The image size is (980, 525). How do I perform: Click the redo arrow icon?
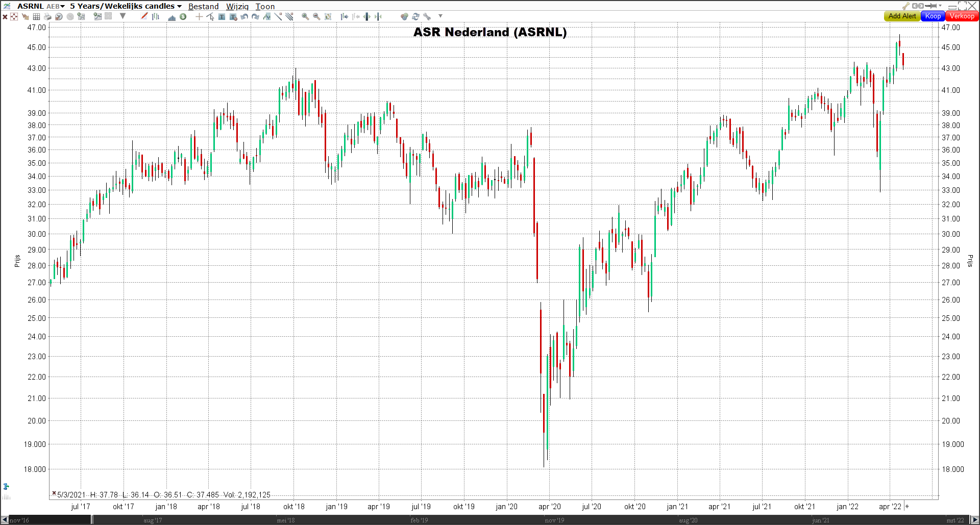point(255,16)
